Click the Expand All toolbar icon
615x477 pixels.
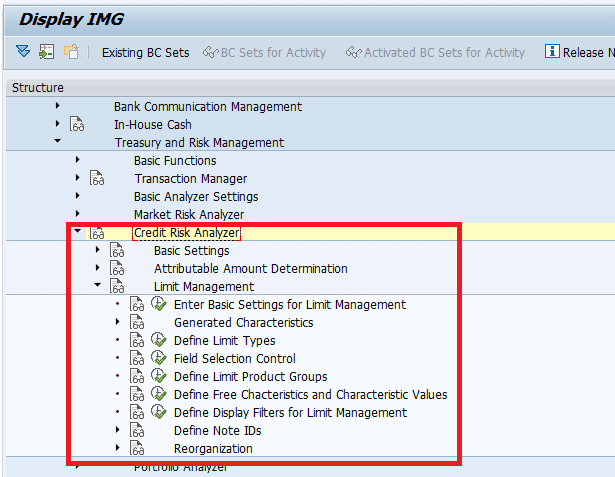23,52
